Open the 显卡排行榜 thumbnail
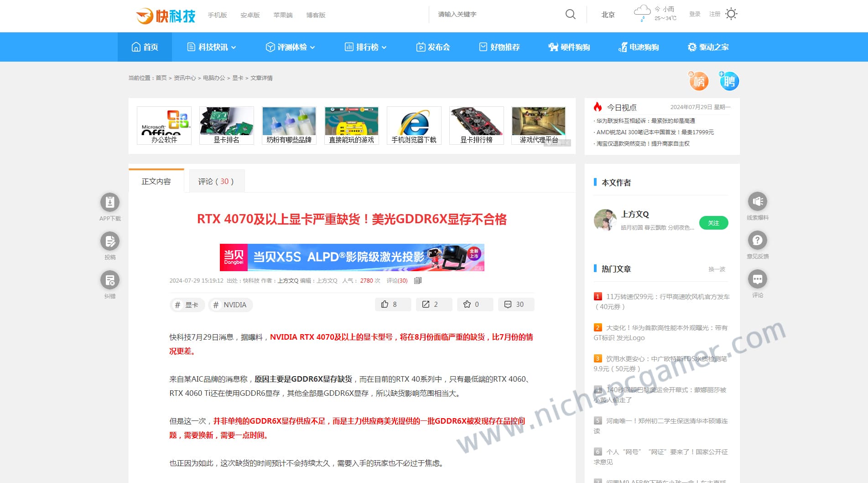868x483 pixels. coord(477,126)
